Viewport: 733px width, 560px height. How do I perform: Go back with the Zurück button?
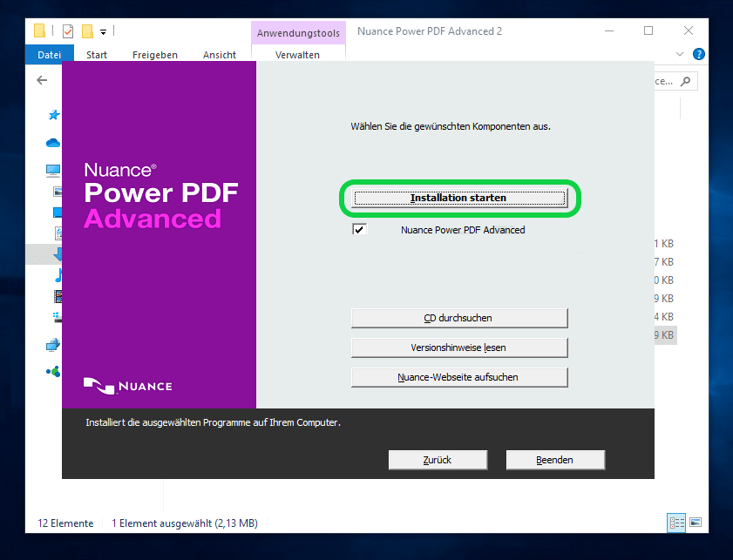pos(438,460)
